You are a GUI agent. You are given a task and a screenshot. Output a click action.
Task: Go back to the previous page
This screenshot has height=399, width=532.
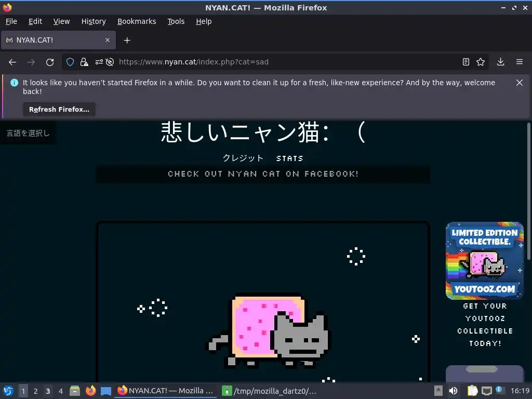[12, 62]
